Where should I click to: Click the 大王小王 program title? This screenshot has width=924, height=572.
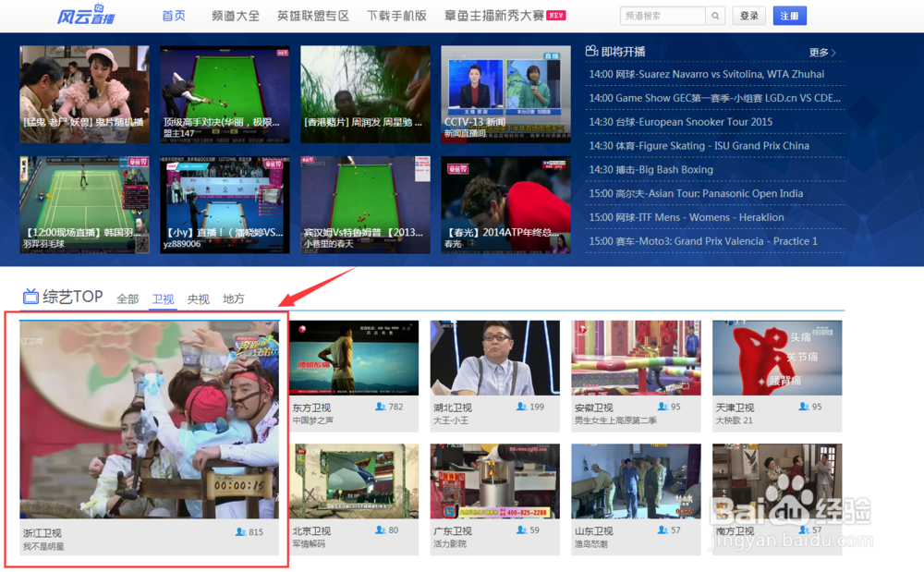coord(451,420)
